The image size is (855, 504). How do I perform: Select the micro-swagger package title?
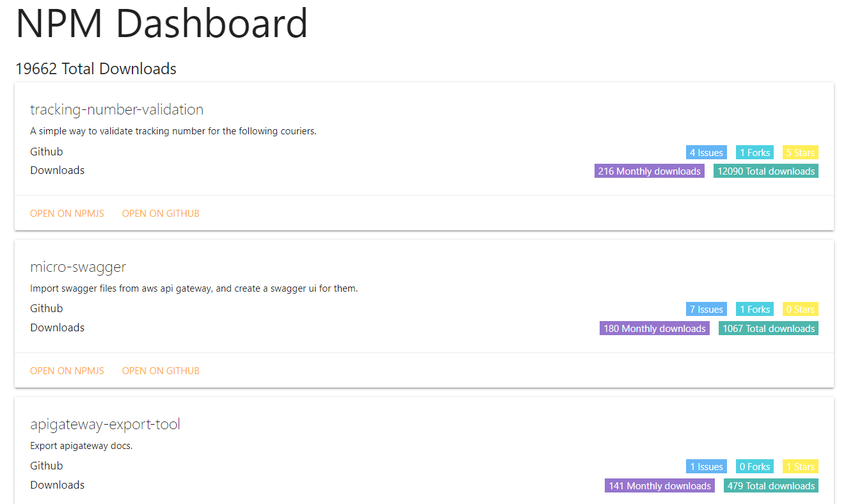point(78,267)
